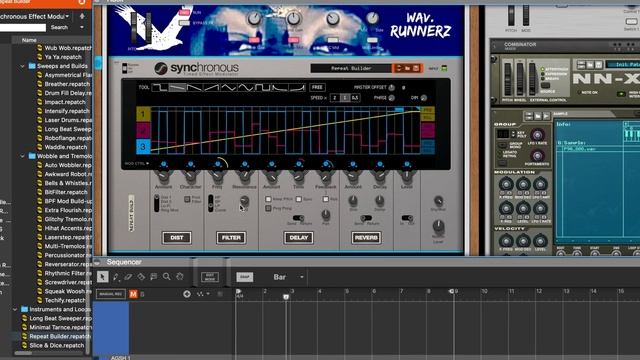Viewport: 640px width, 360px height.
Task: Select the Magnify tool in Sequencer
Action: pyautogui.click(x=167, y=277)
